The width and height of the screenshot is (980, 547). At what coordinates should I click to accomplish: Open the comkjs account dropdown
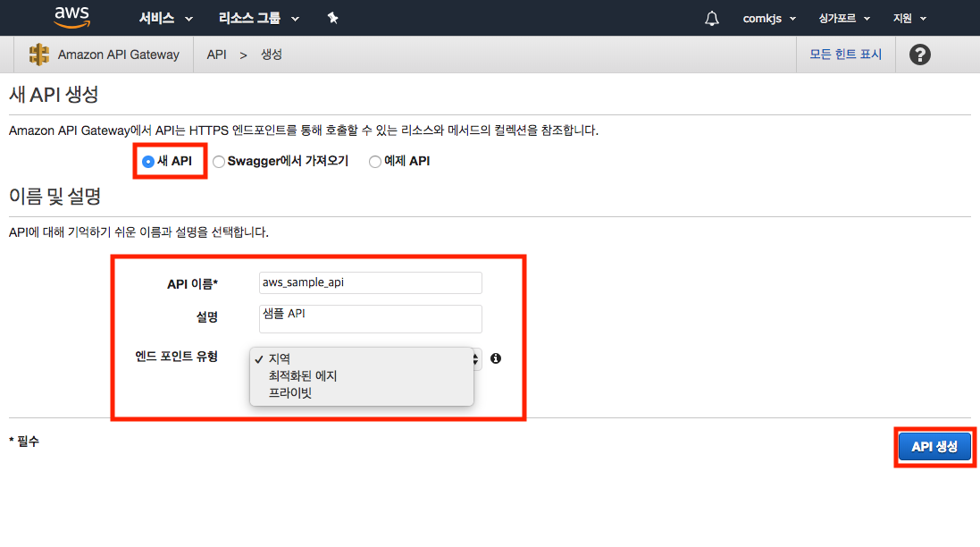768,19
